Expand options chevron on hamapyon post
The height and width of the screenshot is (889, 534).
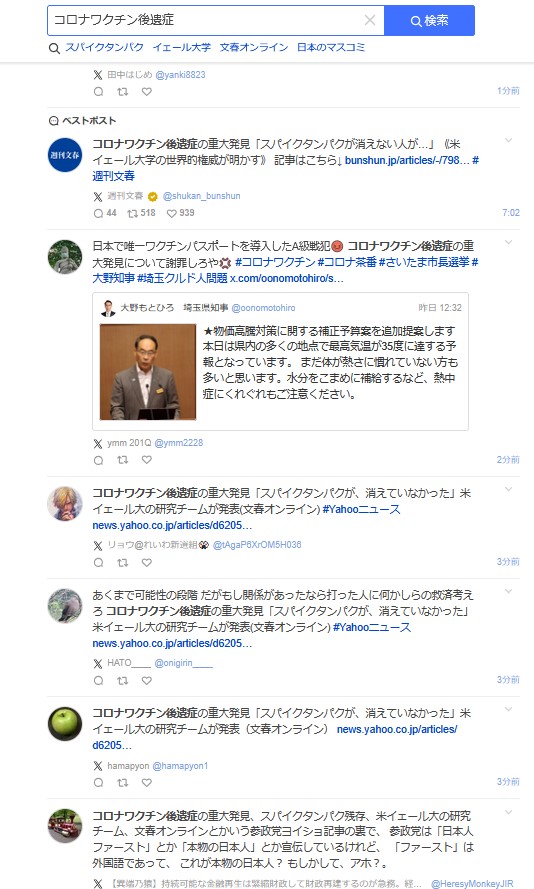(x=508, y=709)
